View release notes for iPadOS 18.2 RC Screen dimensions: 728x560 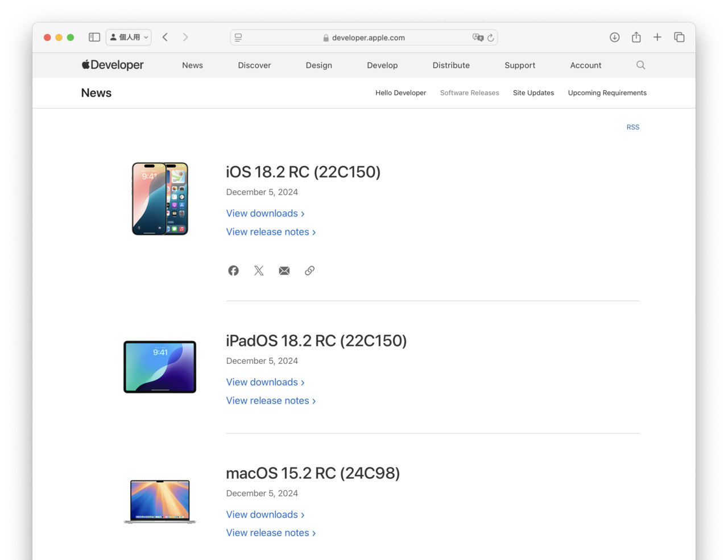(271, 401)
